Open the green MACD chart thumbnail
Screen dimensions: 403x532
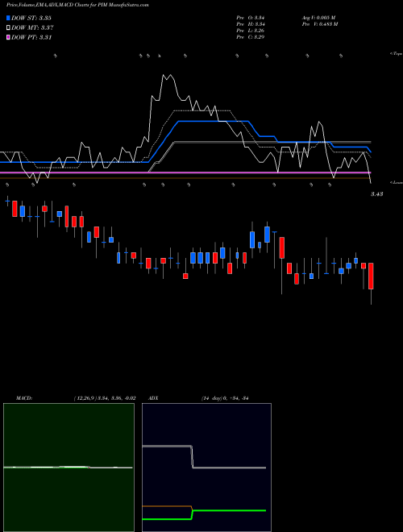(x=69, y=468)
